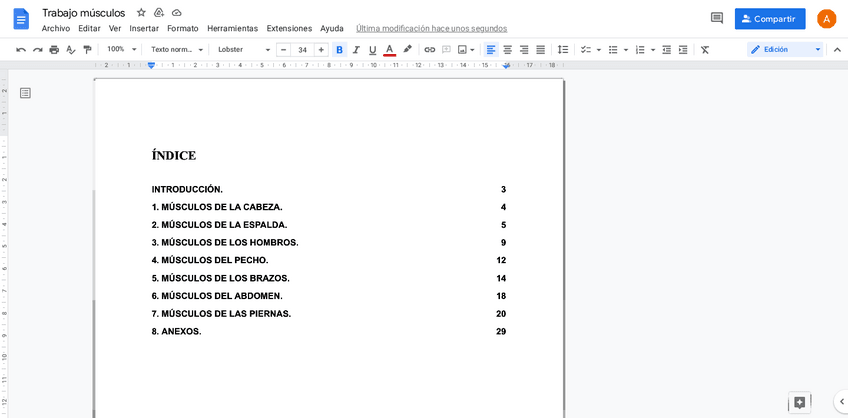
Task: Toggle italic formatting
Action: click(x=356, y=50)
